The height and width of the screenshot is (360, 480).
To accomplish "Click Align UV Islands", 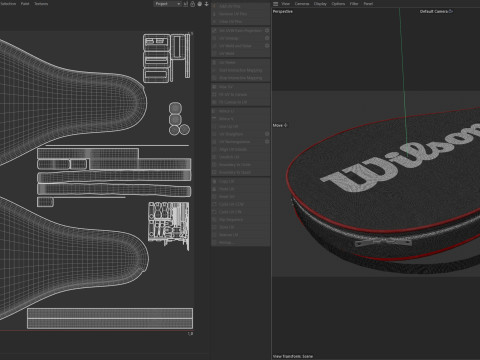I will (240, 149).
